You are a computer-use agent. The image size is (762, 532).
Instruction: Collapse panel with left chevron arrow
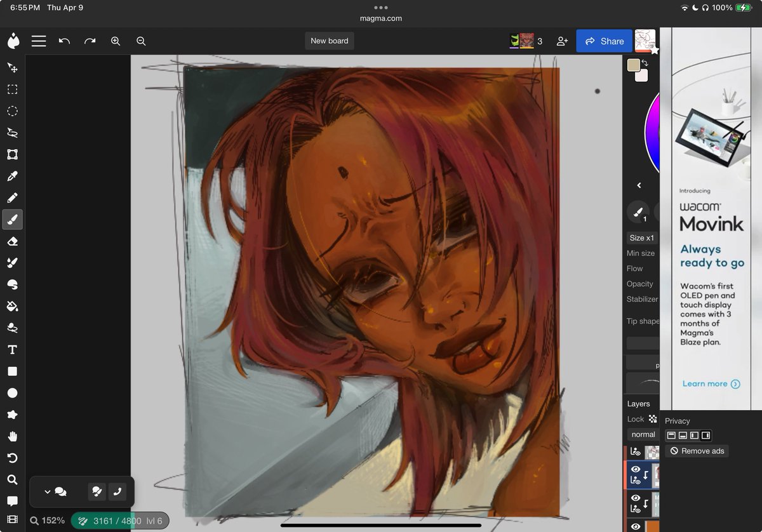639,185
